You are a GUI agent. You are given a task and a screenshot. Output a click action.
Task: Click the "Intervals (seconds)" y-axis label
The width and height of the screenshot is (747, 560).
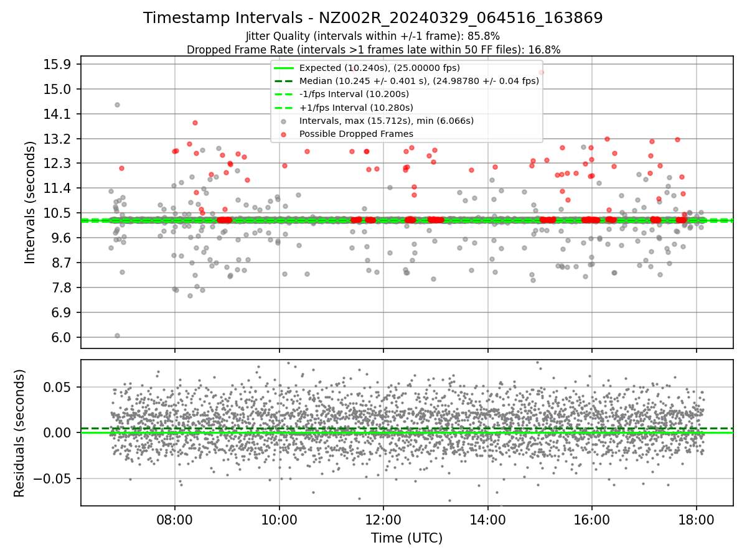[31, 202]
